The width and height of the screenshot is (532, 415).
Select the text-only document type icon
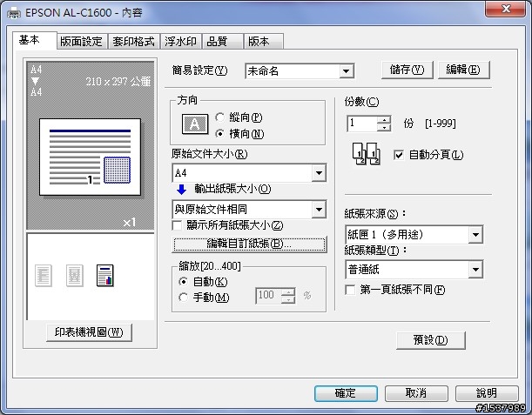pos(44,275)
